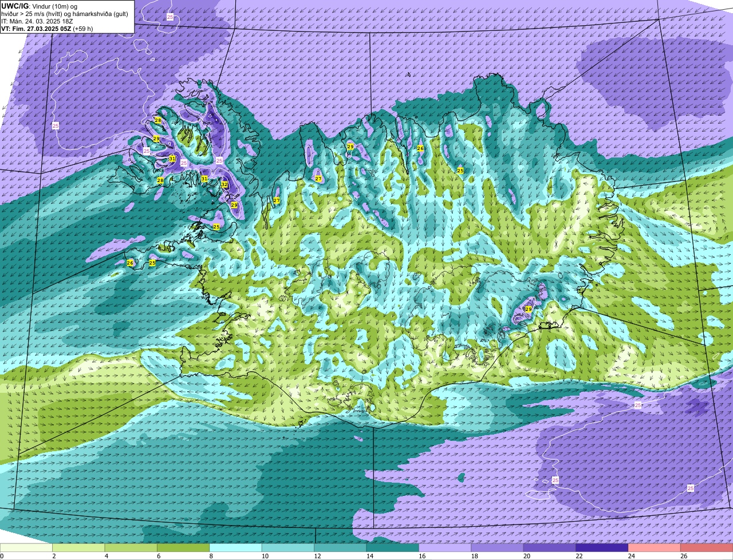Click the legend scale label "18"
The image size is (733, 560).
point(475,556)
